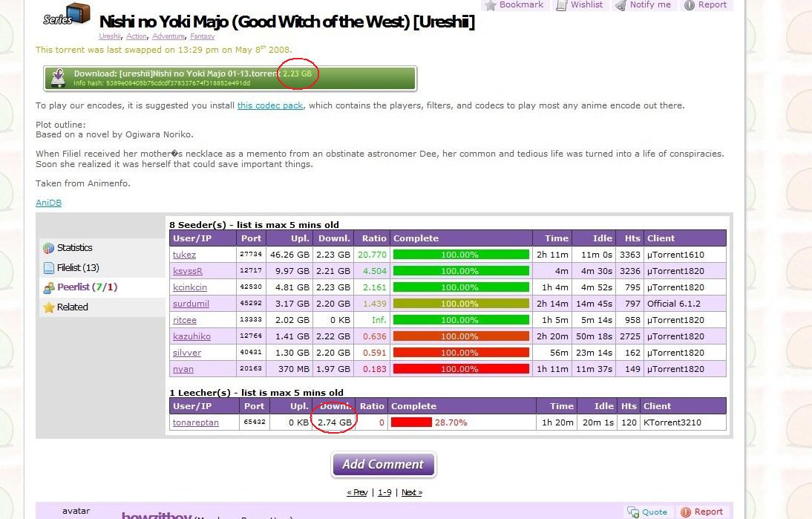Download the ureshii Nishi no Yoki Majo torrent
The width and height of the screenshot is (812, 519).
(x=230, y=78)
